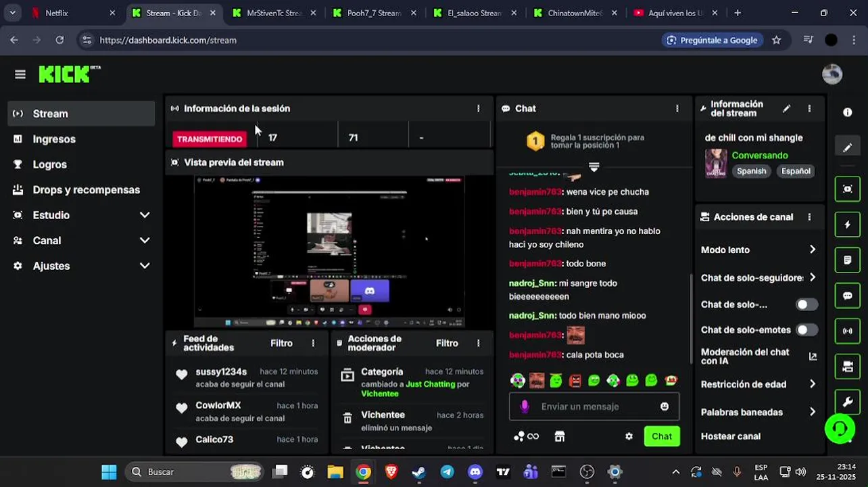868x487 pixels.
Task: Click the Spanish tag
Action: point(751,171)
